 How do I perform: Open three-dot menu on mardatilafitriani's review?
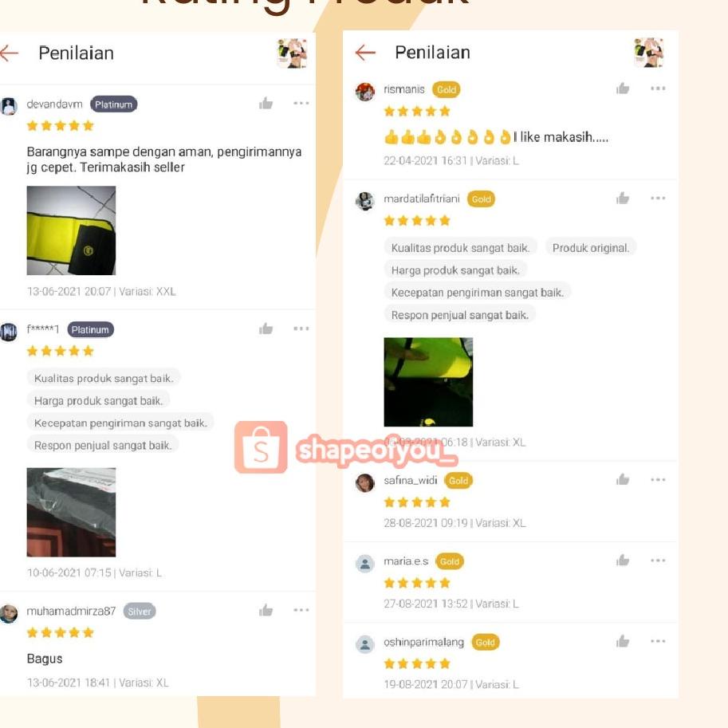tap(658, 199)
